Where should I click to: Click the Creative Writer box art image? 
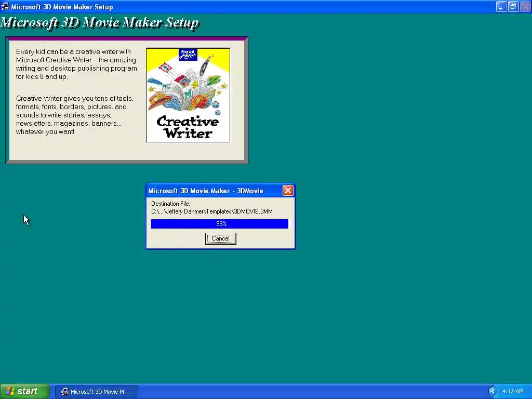[x=188, y=95]
